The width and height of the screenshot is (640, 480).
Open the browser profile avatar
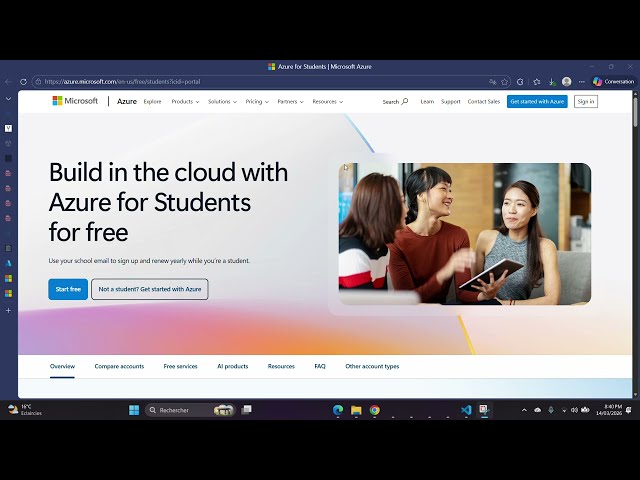pyautogui.click(x=567, y=82)
